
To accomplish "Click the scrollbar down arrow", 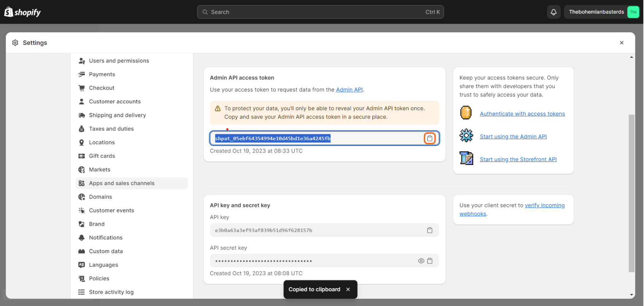I will click(x=631, y=295).
